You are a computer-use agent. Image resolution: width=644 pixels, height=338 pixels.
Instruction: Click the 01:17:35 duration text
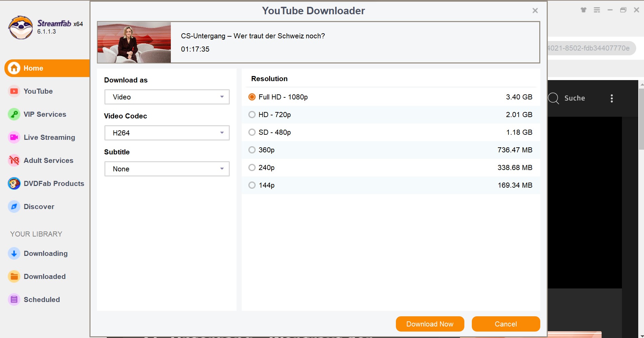tap(195, 49)
